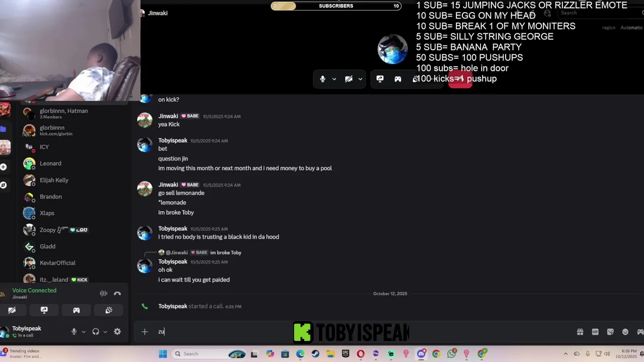Click taskbar Search box

click(x=209, y=354)
